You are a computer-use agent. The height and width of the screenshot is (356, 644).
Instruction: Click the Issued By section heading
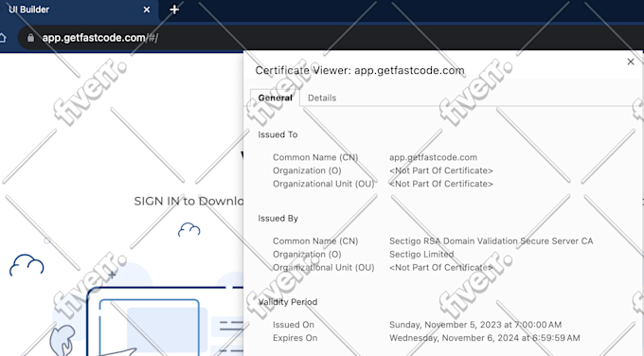(278, 218)
